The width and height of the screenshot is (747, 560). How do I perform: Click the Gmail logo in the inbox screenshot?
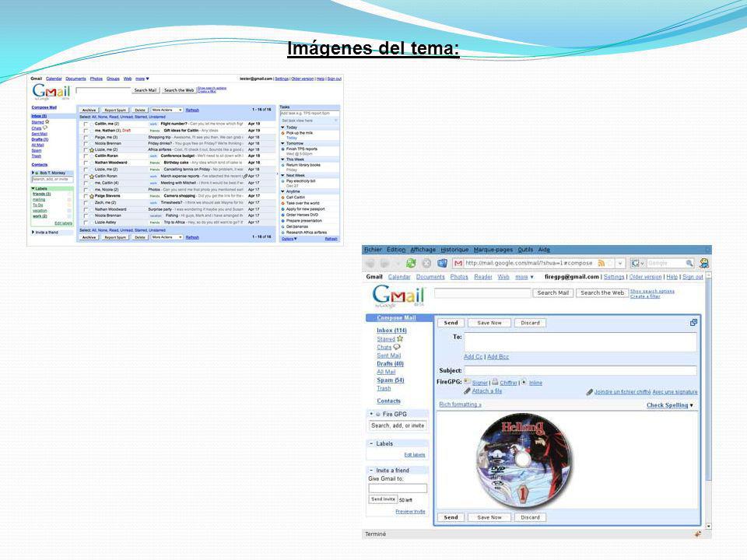51,92
